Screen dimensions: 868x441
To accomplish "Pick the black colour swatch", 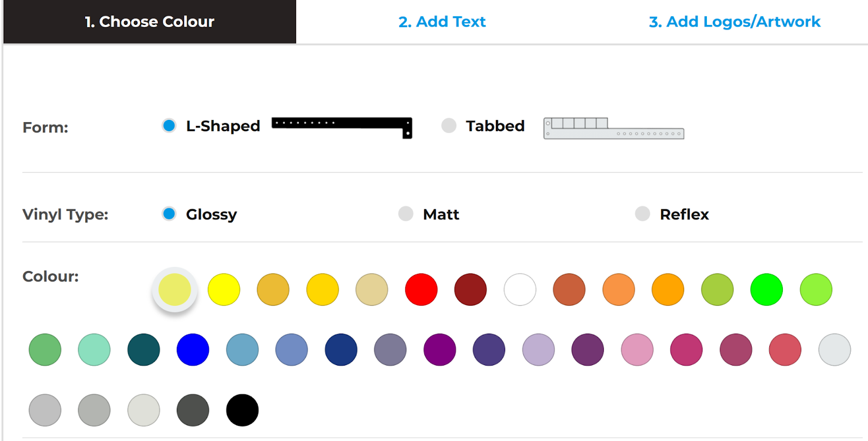I will [x=242, y=410].
